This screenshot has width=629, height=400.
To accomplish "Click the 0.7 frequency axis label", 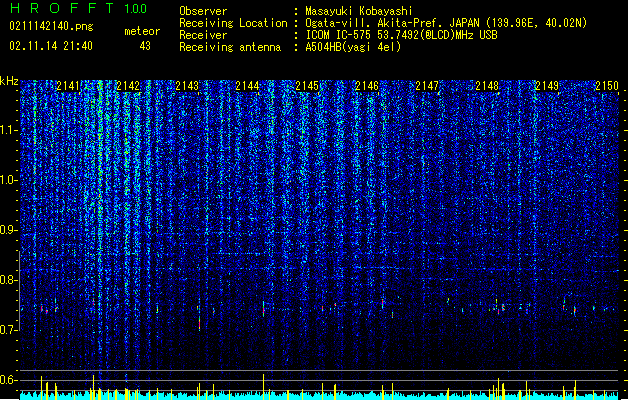I will [x=8, y=330].
